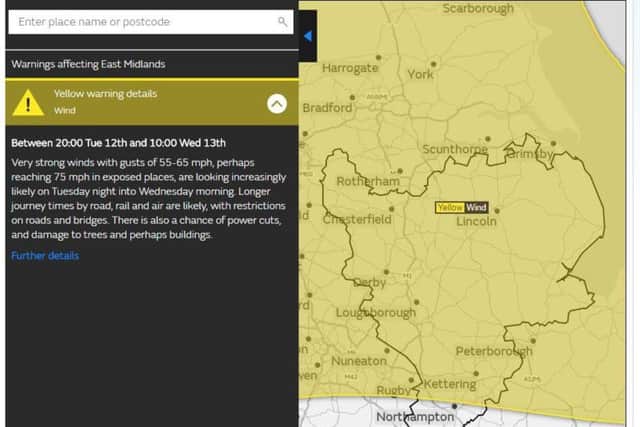
Task: Click the Bradford label on the map
Action: pos(327,108)
